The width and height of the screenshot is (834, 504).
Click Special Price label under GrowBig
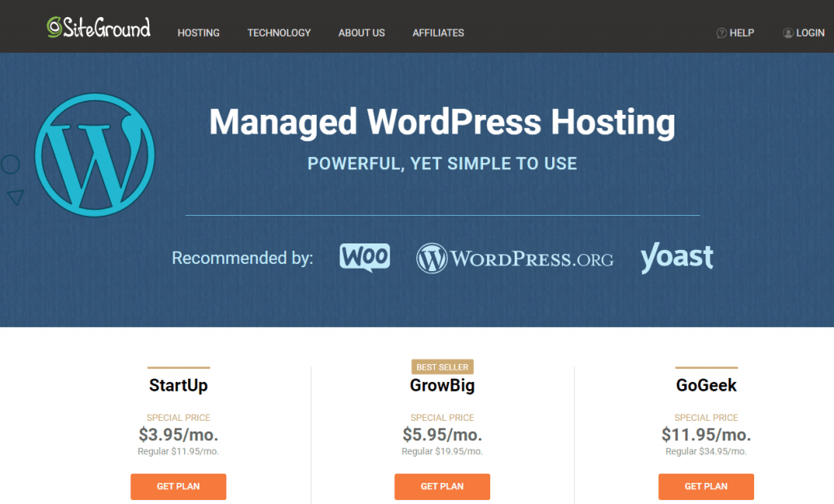(x=442, y=418)
